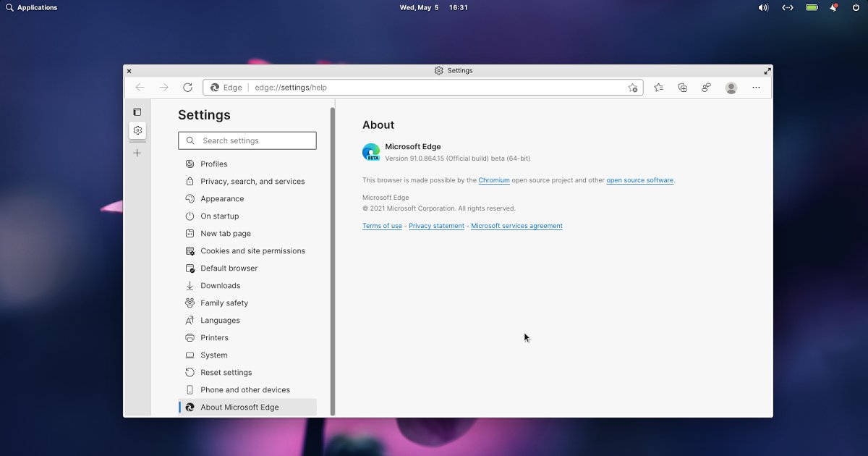Select About Microsoft Edge sidebar entry
868x456 pixels.
click(239, 407)
